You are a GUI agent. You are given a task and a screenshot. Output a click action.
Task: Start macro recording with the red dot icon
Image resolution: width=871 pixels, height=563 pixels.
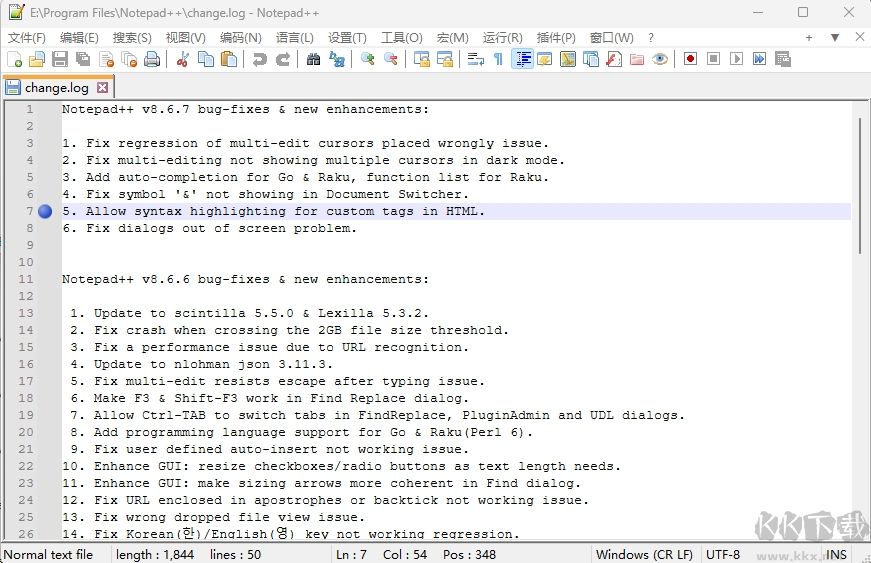[x=690, y=59]
